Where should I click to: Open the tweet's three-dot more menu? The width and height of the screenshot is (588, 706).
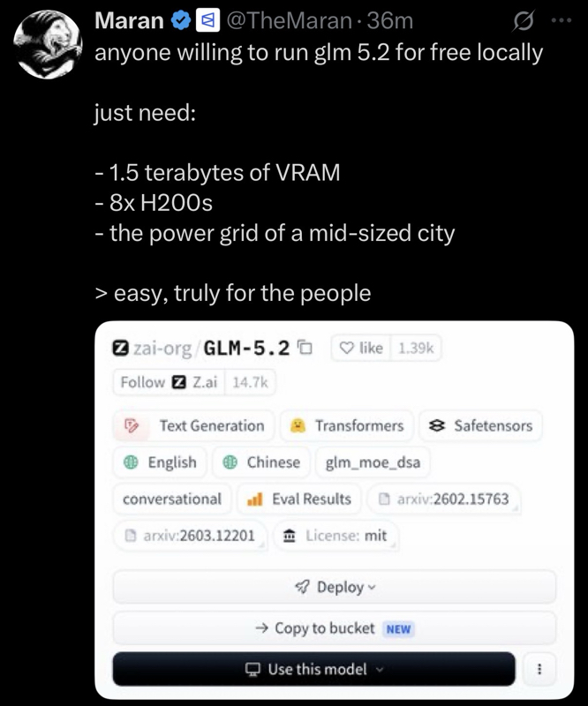click(x=562, y=20)
